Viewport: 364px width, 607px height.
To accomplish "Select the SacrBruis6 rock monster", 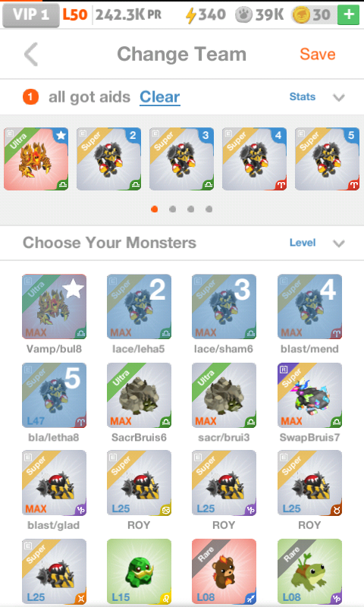I will 140,395.
